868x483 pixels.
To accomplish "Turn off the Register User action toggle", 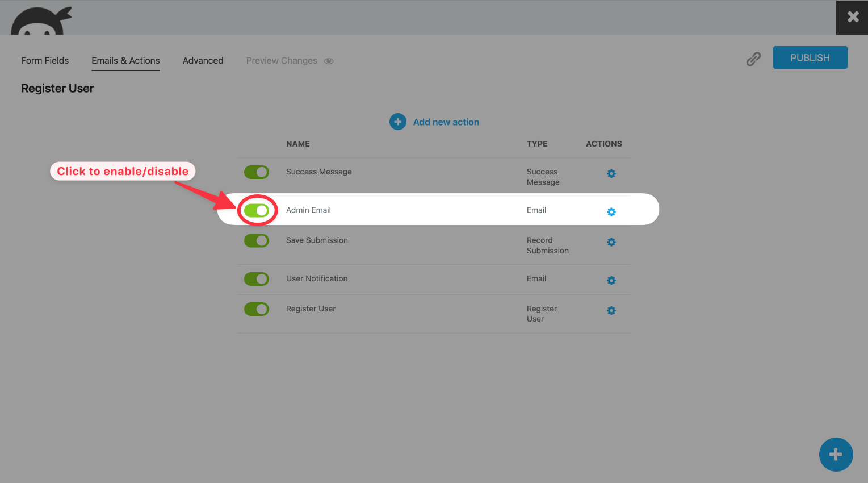I will click(x=257, y=309).
